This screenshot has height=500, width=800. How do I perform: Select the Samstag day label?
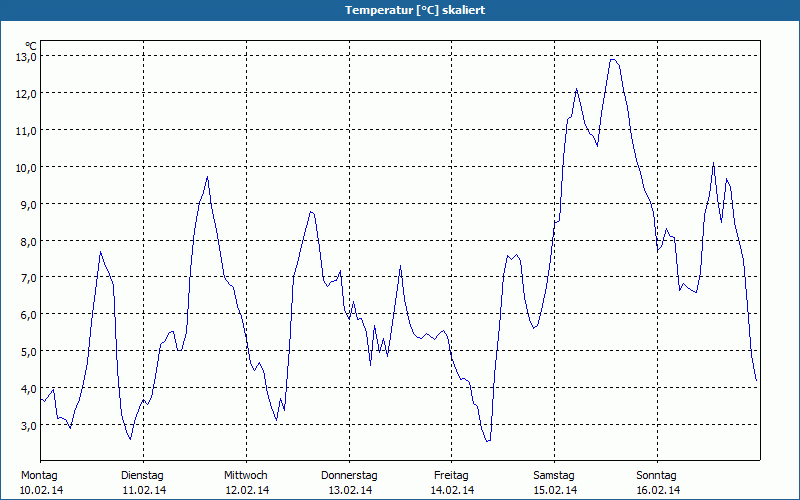tap(554, 476)
